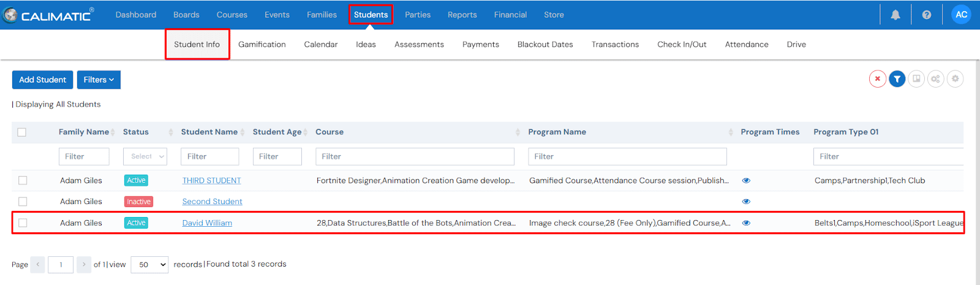This screenshot has width=980, height=285.
Task: Open the help question mark icon
Action: [926, 15]
